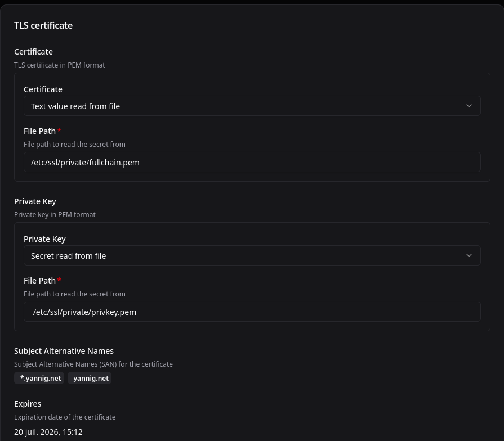The height and width of the screenshot is (441, 504).
Task: Click the 'File Path' label above fullchain.pem
Action: 39,131
